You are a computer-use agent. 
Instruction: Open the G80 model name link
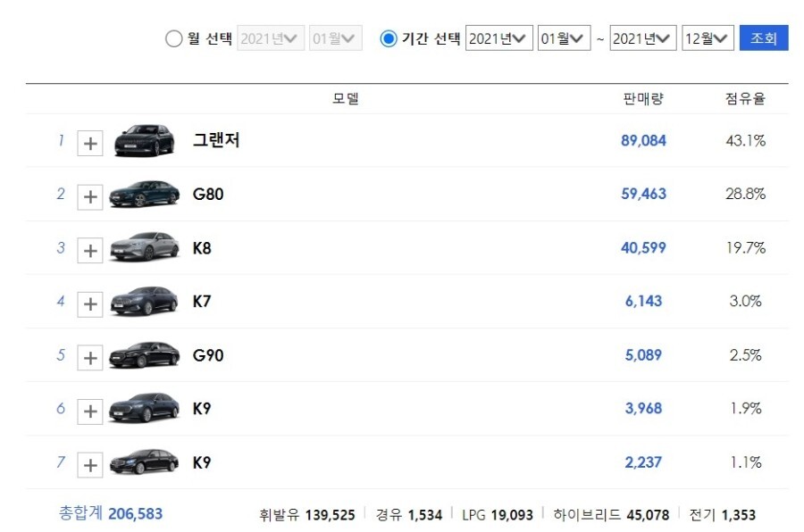[x=208, y=195]
